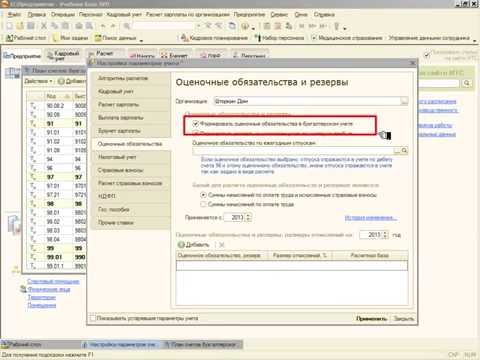Open the Операции menu
Viewport: 480px width, 360px height.
point(63,15)
